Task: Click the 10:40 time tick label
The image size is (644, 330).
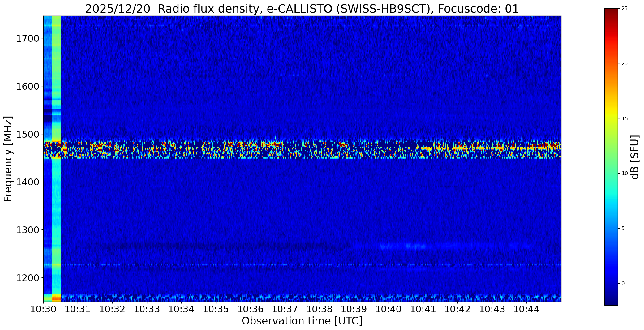Action: point(389,309)
